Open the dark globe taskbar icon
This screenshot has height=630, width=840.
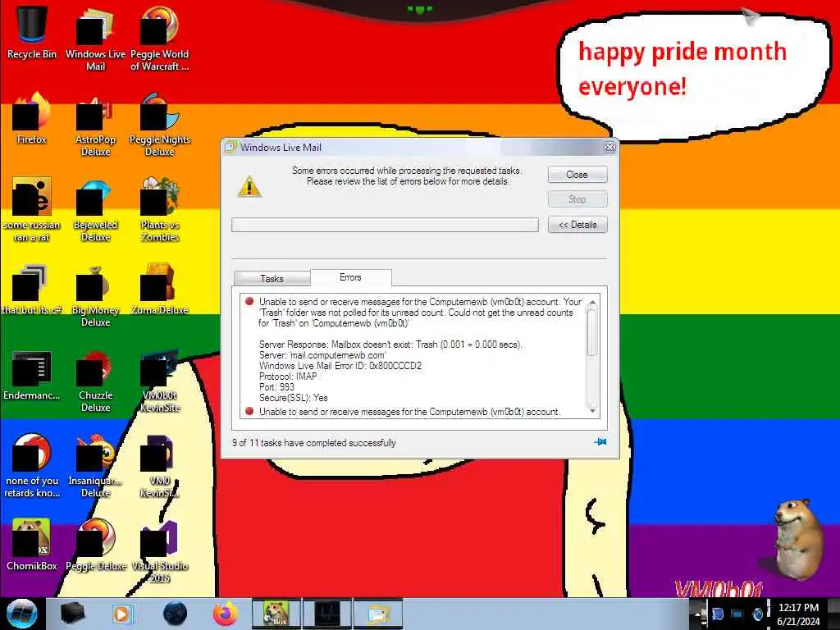point(175,614)
